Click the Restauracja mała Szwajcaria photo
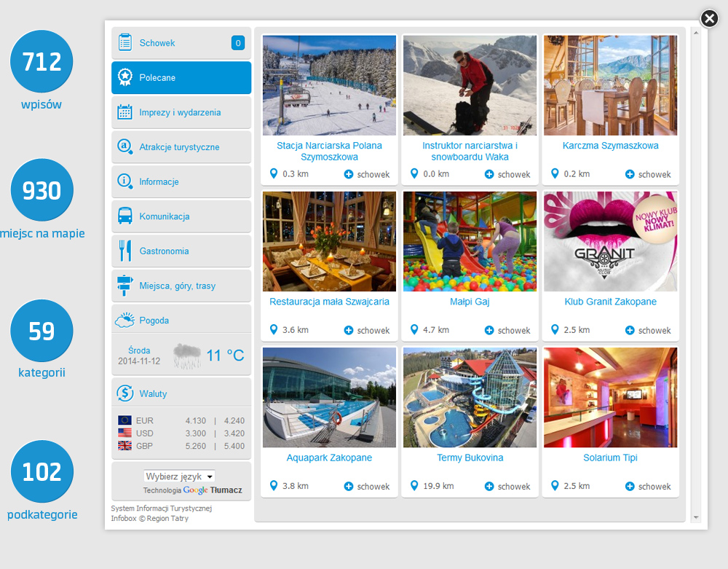This screenshot has width=728, height=569. [329, 241]
